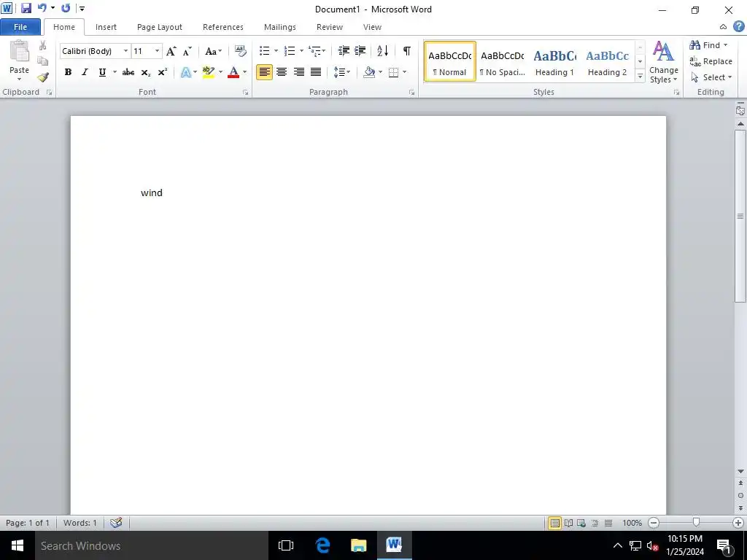Image resolution: width=747 pixels, height=560 pixels.
Task: Switch to Insert tab
Action: point(106,27)
